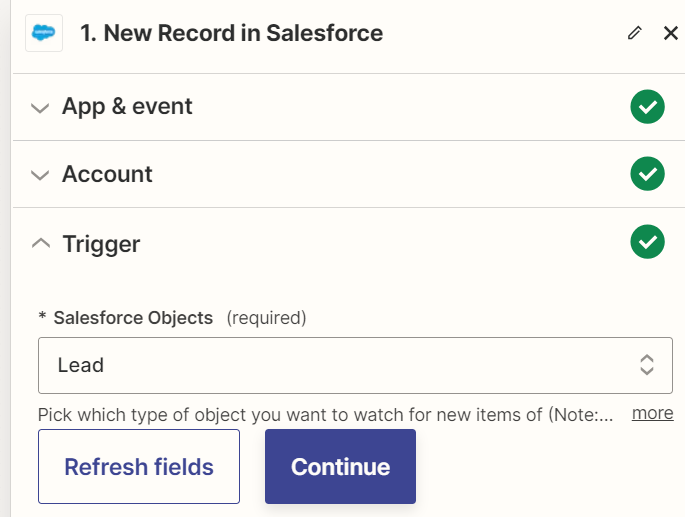Viewport: 685px width, 517px height.
Task: Click the more link for description
Action: coord(653,413)
